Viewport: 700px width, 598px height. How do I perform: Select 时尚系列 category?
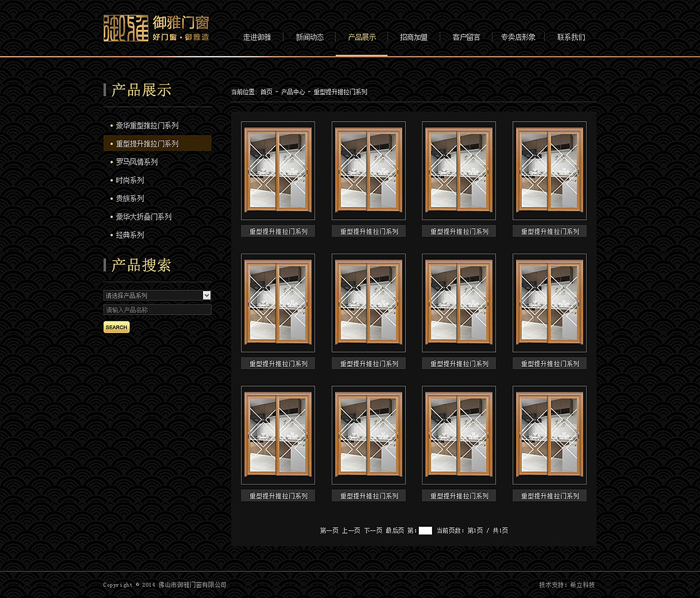pos(130,180)
